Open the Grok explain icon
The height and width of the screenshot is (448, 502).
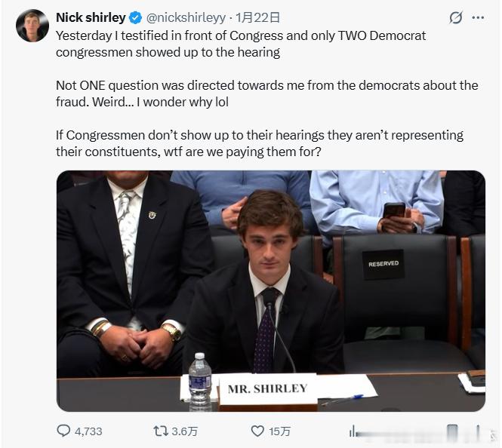(455, 17)
